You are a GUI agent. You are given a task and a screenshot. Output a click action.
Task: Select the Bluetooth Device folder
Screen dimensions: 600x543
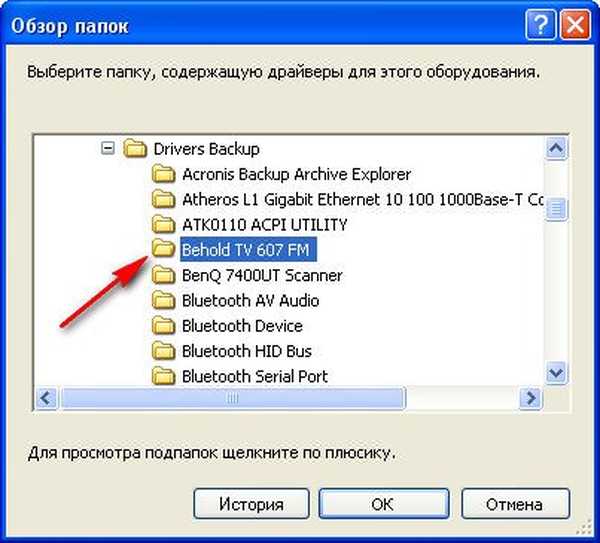241,326
